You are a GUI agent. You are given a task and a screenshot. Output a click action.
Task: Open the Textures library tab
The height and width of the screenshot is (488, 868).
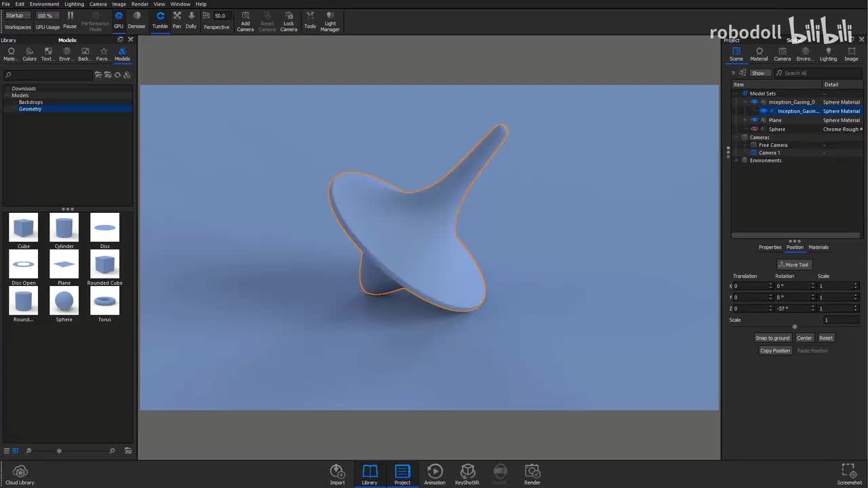pyautogui.click(x=47, y=54)
